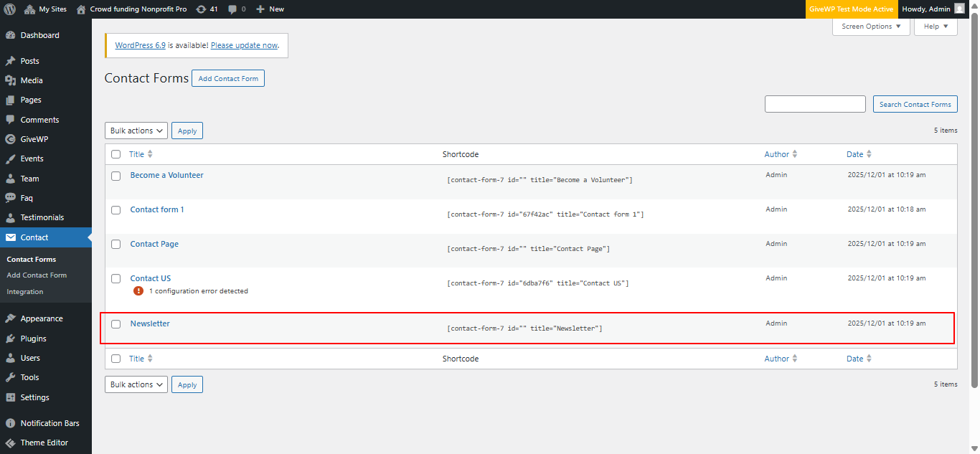Viewport: 980px width, 454px height.
Task: Click the Please update now link
Action: [243, 44]
